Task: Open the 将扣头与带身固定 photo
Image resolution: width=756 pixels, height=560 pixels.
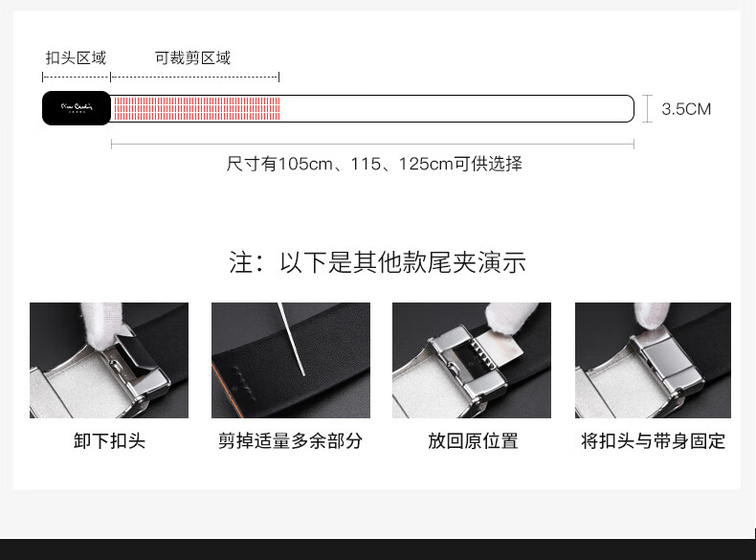Action: click(653, 360)
